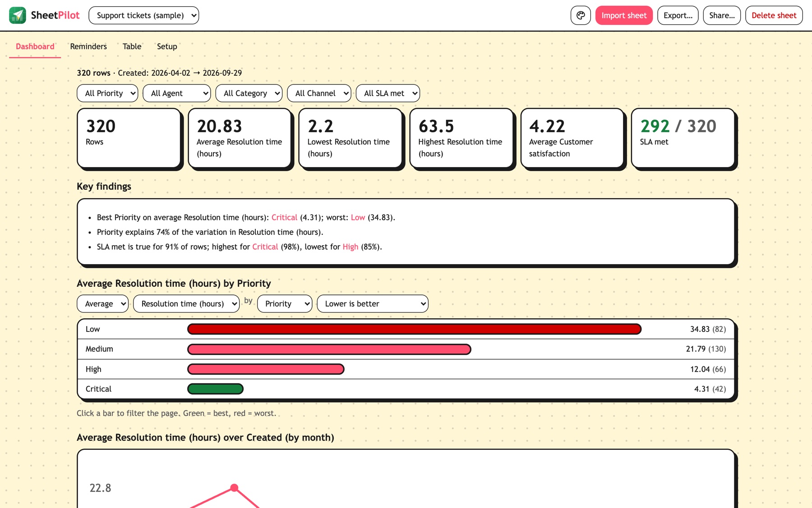Open the Table tab
The width and height of the screenshot is (812, 508).
tap(132, 47)
